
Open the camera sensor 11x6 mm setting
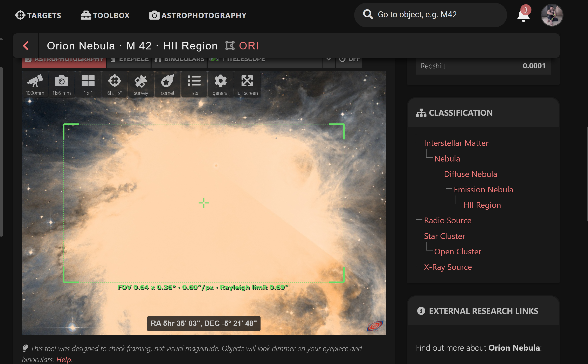click(61, 84)
